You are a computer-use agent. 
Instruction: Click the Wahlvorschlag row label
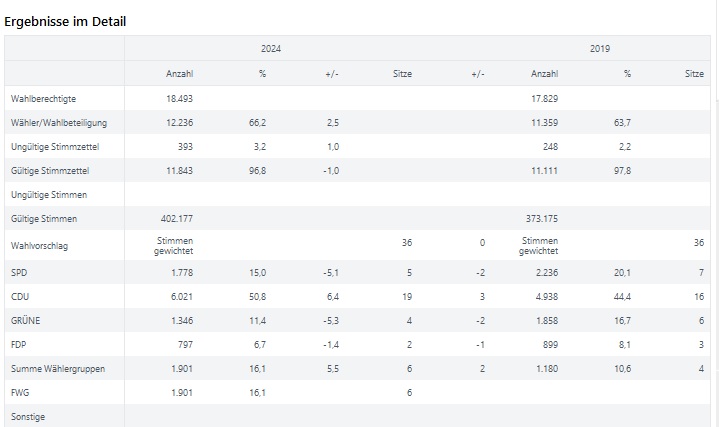(39, 246)
